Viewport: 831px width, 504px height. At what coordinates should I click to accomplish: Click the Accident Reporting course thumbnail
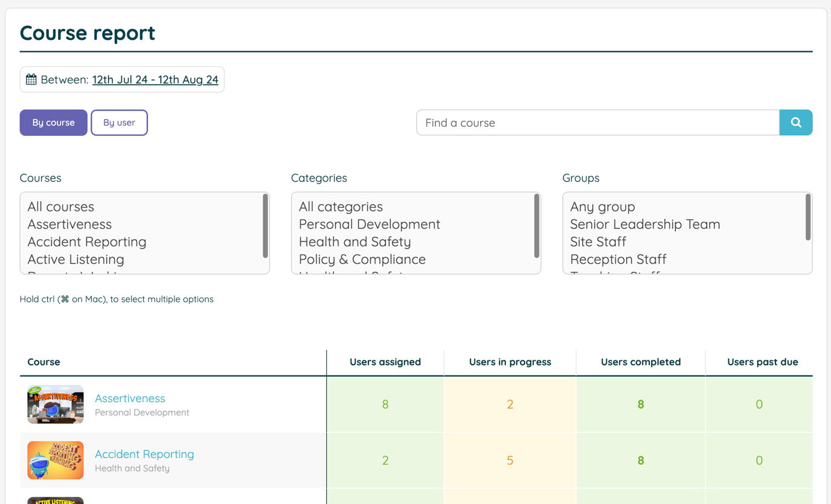point(55,460)
